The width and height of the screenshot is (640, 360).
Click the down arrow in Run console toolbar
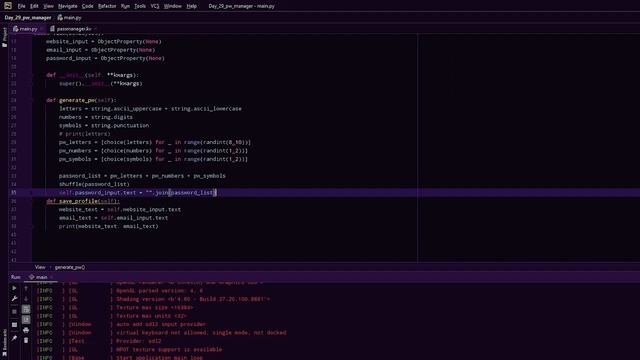[26, 299]
